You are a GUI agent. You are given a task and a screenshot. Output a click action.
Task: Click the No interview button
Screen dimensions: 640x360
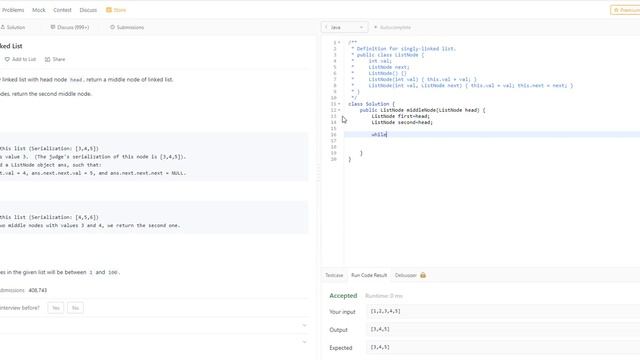coord(75,308)
